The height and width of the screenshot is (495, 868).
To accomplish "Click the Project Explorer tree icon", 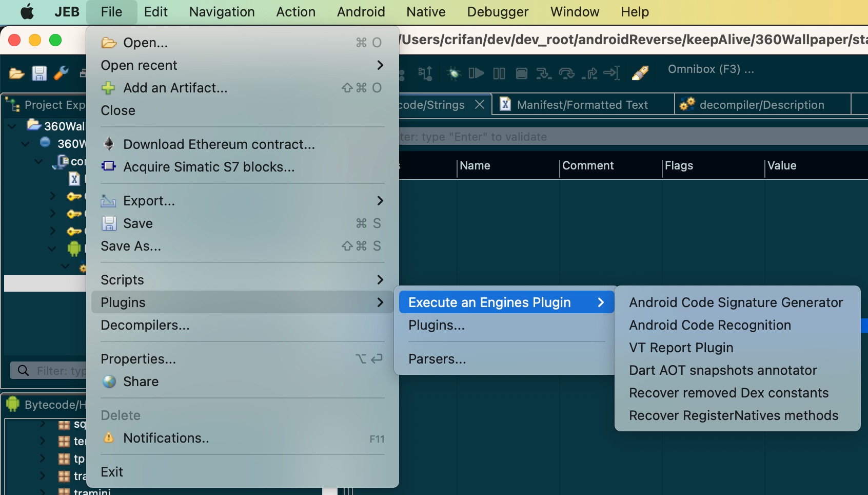I will pos(13,105).
